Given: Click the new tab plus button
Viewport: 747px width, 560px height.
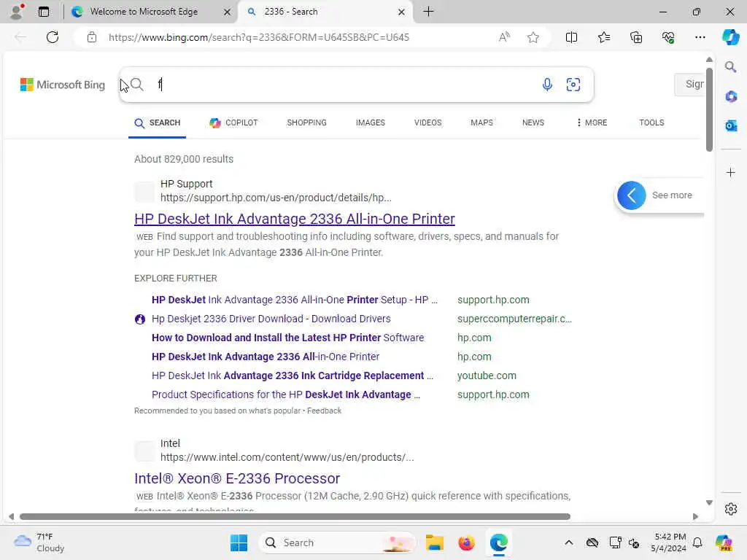Looking at the screenshot, I should click(x=428, y=12).
